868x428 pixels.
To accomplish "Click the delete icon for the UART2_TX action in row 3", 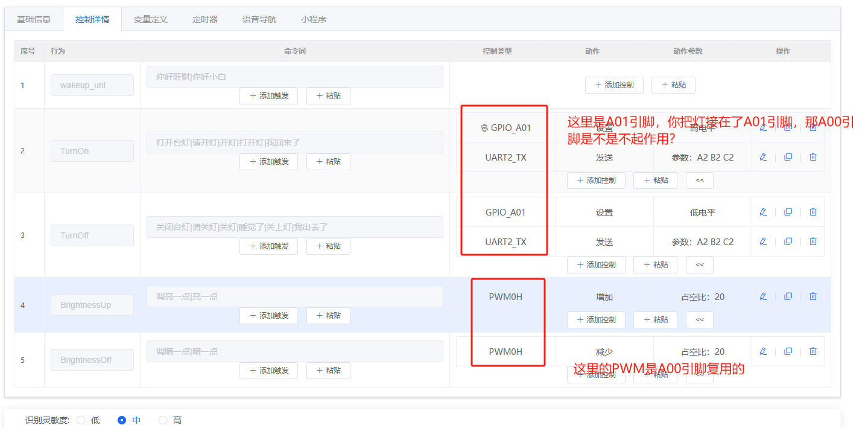I will [x=813, y=241].
